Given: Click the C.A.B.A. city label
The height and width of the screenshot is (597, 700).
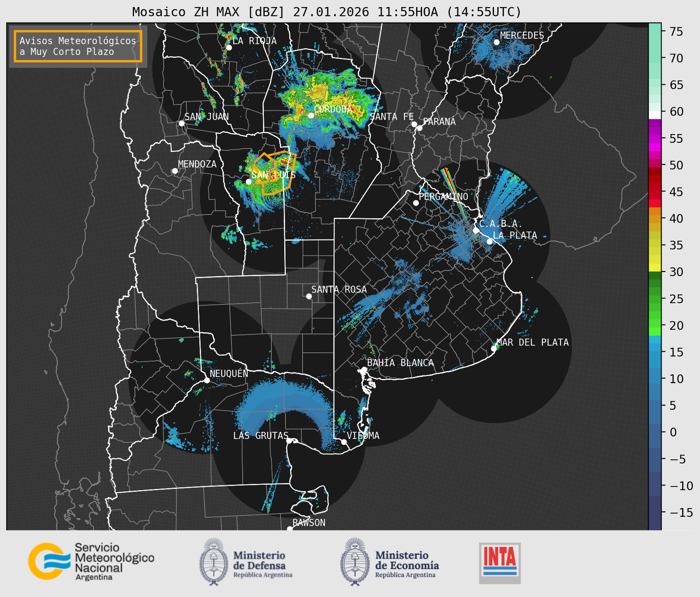Looking at the screenshot, I should point(500,224).
